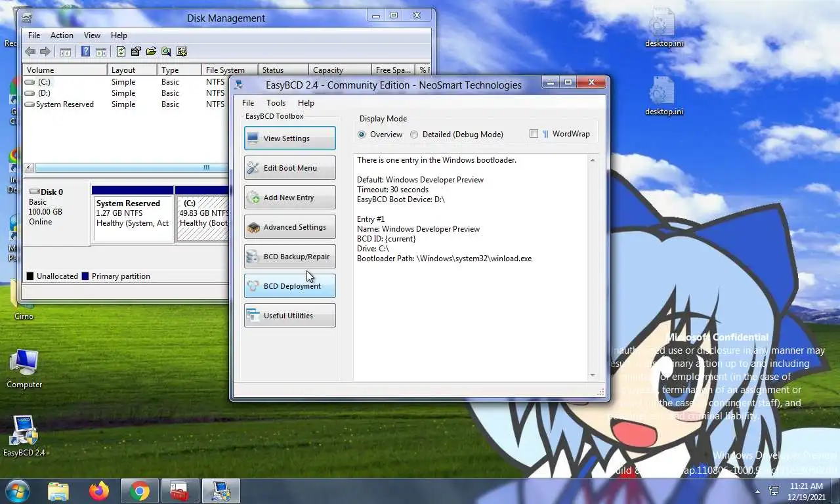
Task: Open BCD Backup/Repair section
Action: pos(290,257)
